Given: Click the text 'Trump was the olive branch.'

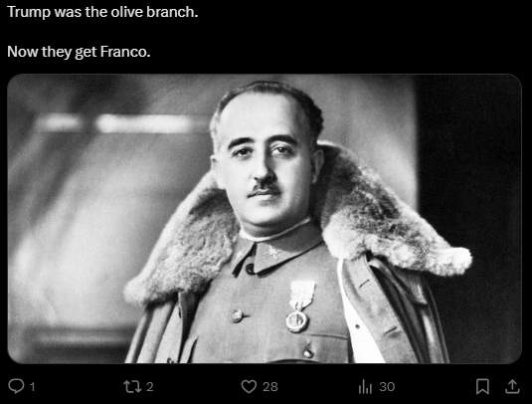Looking at the screenshot, I should [102, 12].
